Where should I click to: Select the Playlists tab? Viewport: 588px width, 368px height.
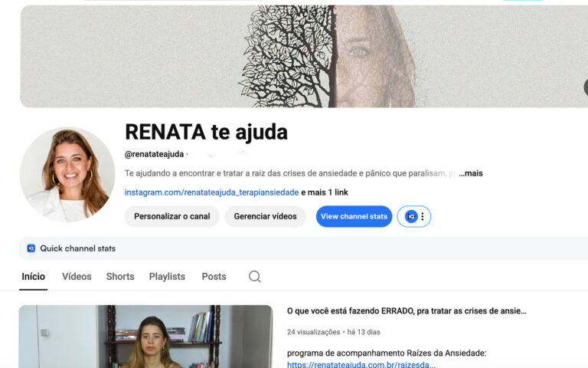[167, 277]
